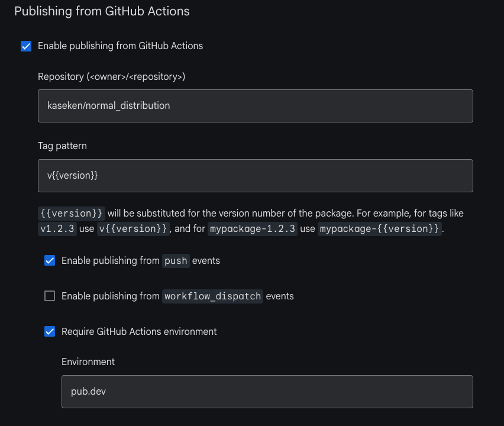Select the Environment field showing pub.dev
The width and height of the screenshot is (504, 426).
267,392
